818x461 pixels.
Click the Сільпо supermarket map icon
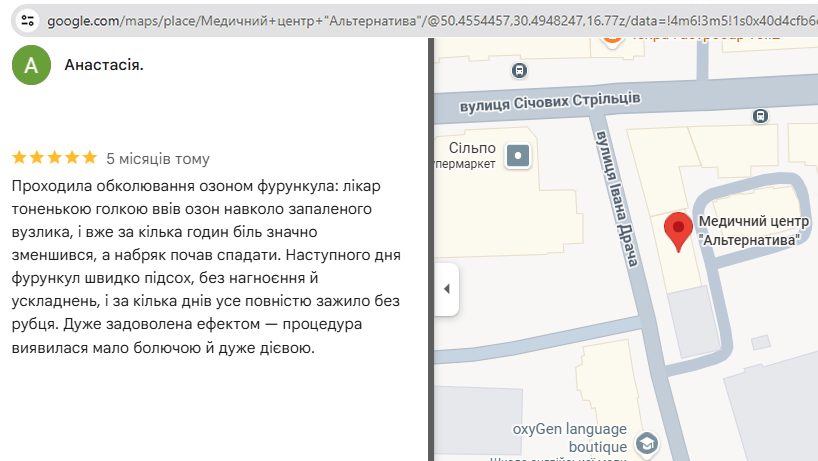click(x=518, y=155)
